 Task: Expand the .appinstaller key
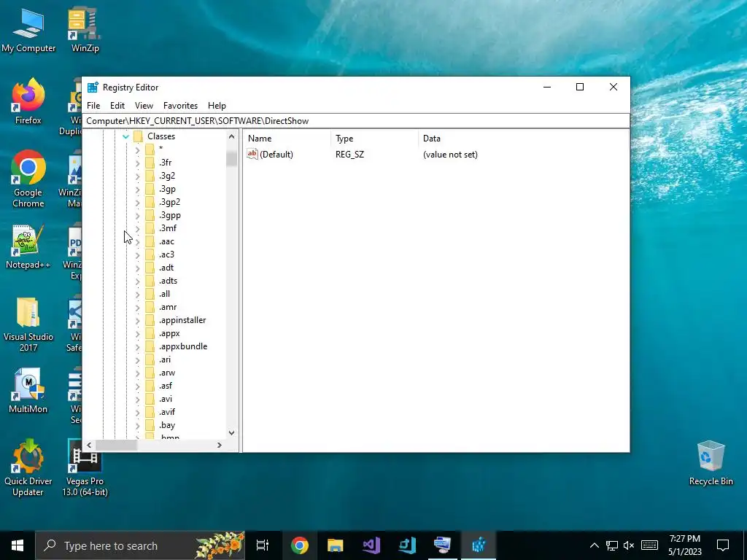(x=138, y=321)
